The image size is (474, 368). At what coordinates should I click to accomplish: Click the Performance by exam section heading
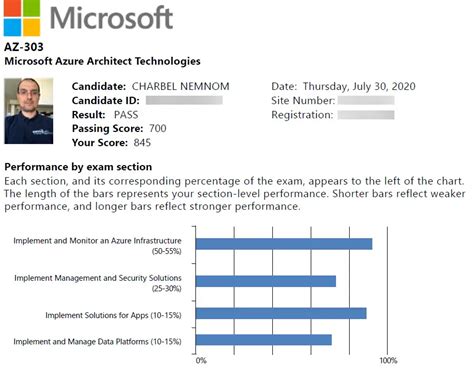pos(78,167)
